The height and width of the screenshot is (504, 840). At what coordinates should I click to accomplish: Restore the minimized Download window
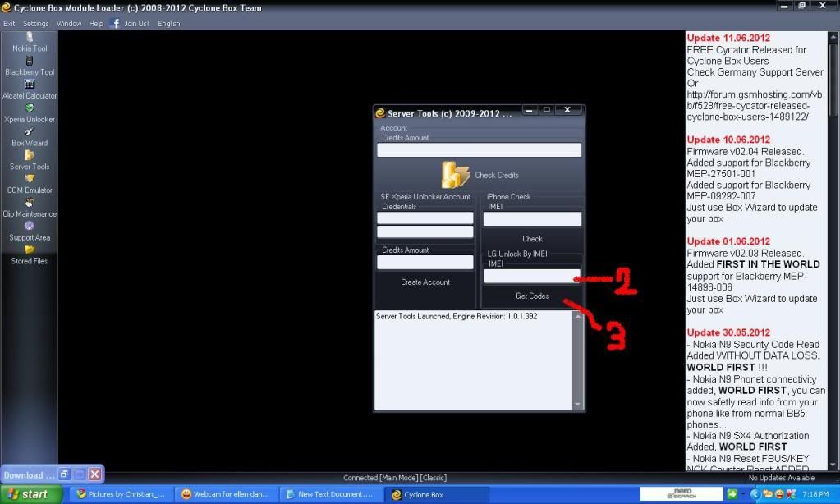pos(64,474)
